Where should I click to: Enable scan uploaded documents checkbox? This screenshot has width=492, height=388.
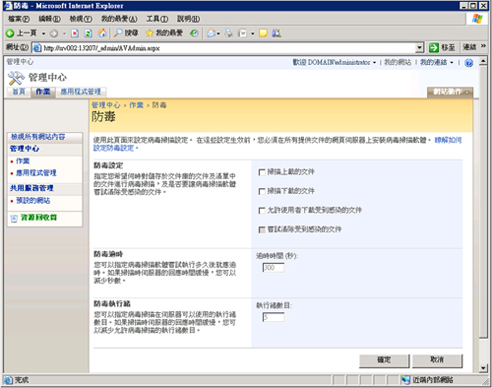[x=262, y=172]
